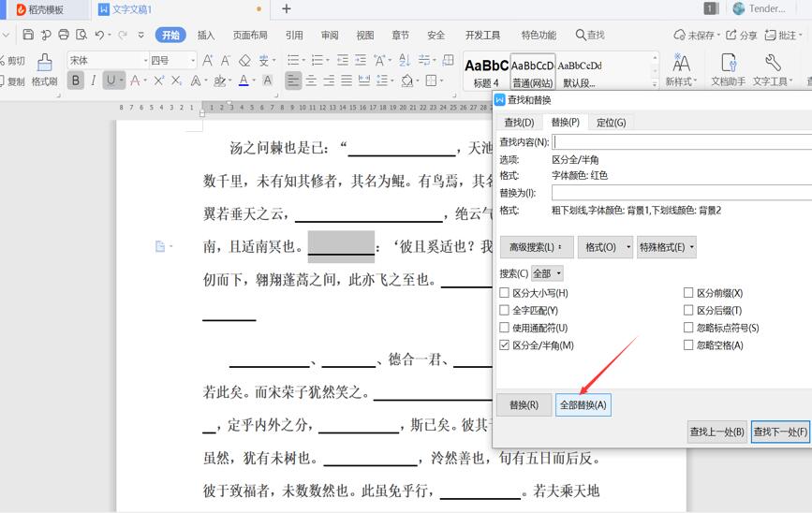Click the Save icon in quick toolbar
This screenshot has width=812, height=513.
click(x=28, y=35)
